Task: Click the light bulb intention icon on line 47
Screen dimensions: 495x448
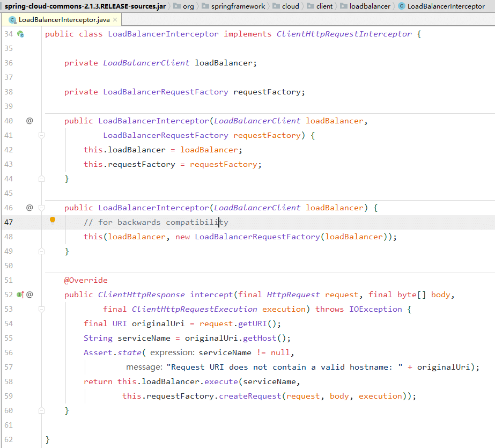Action: [53, 221]
